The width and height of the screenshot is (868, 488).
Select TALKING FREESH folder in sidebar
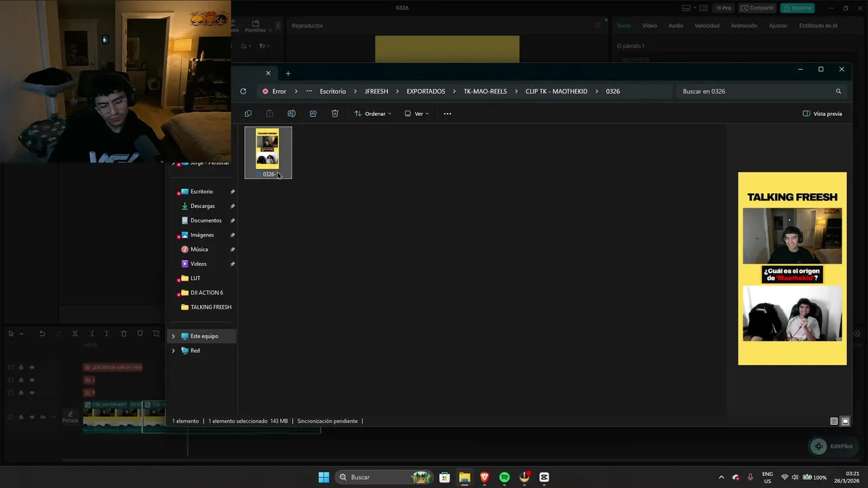coord(205,307)
